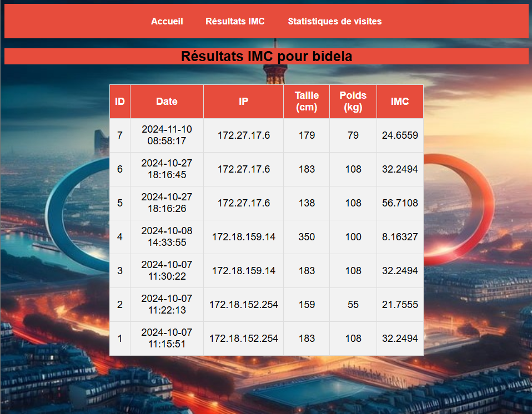Select date cell 2024-10-27 18:16:45
This screenshot has width=532, height=414.
pyautogui.click(x=167, y=169)
